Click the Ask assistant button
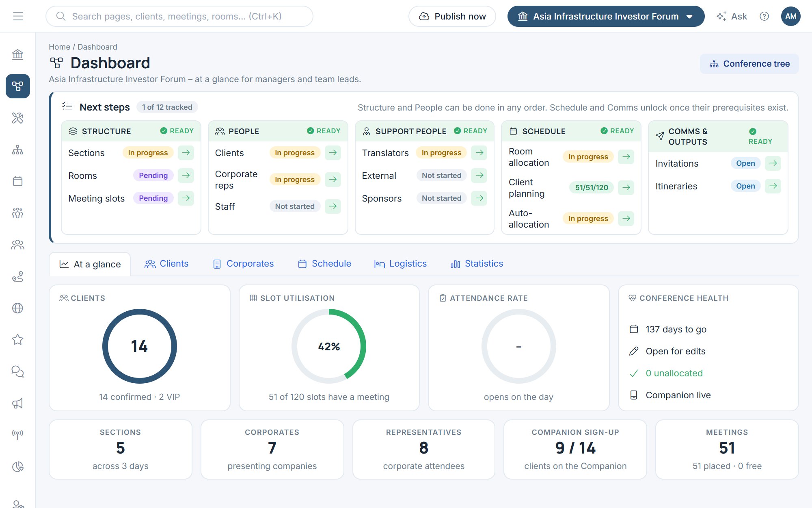 click(732, 16)
